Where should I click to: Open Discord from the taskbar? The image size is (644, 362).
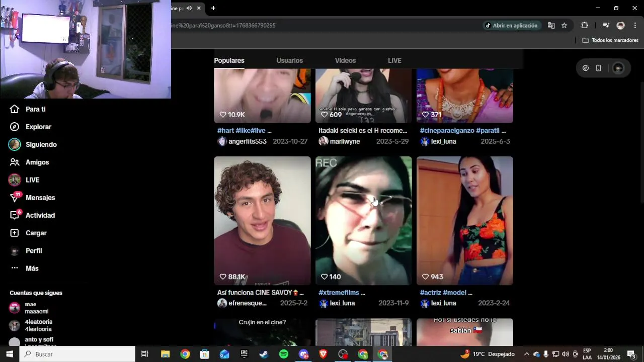click(x=303, y=354)
